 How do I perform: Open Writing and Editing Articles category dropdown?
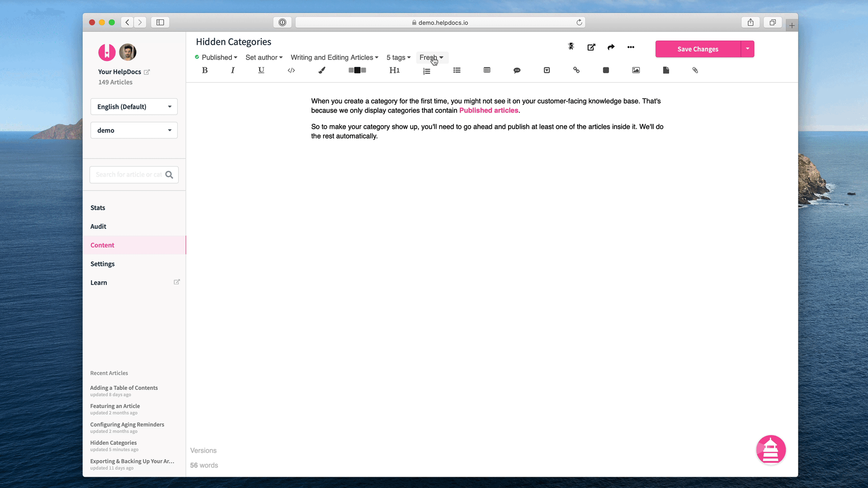(335, 57)
